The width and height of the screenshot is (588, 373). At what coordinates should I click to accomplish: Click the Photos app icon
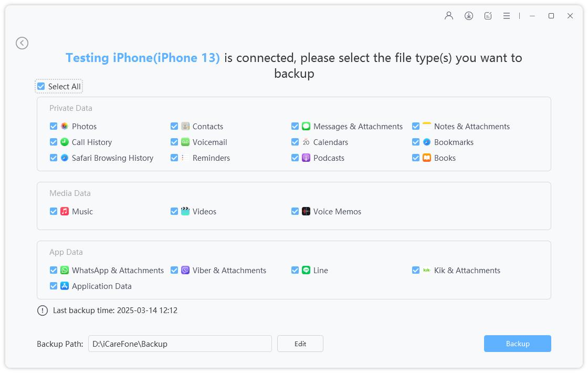pos(65,126)
